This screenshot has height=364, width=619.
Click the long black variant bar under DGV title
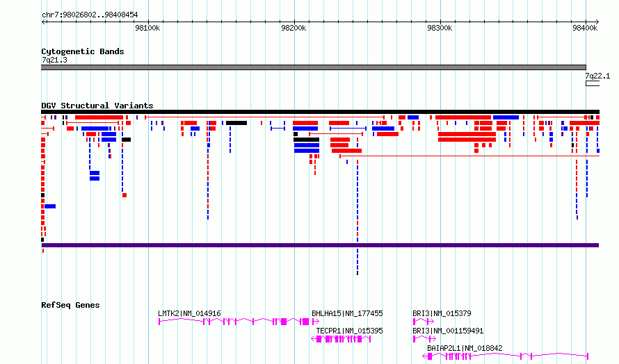pos(320,112)
